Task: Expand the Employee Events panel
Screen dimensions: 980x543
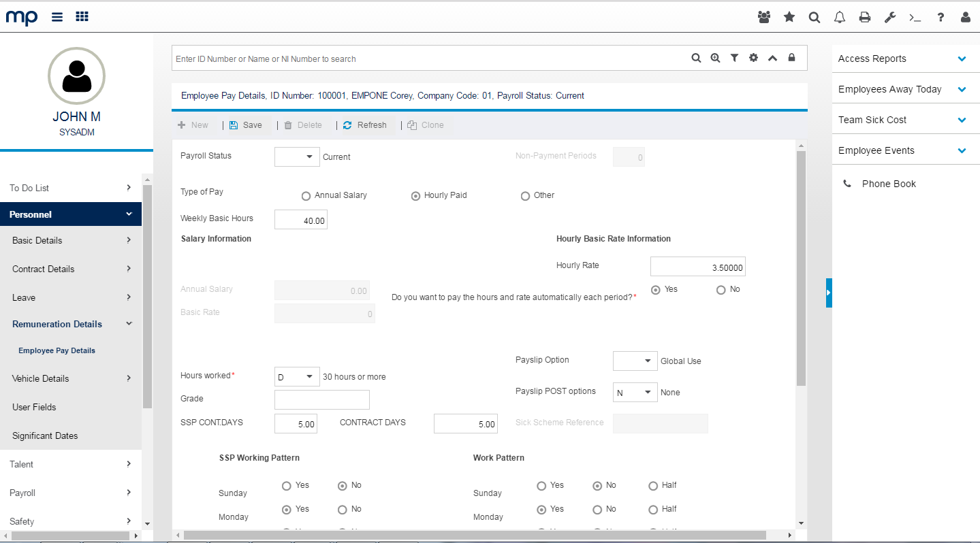Action: tap(962, 150)
